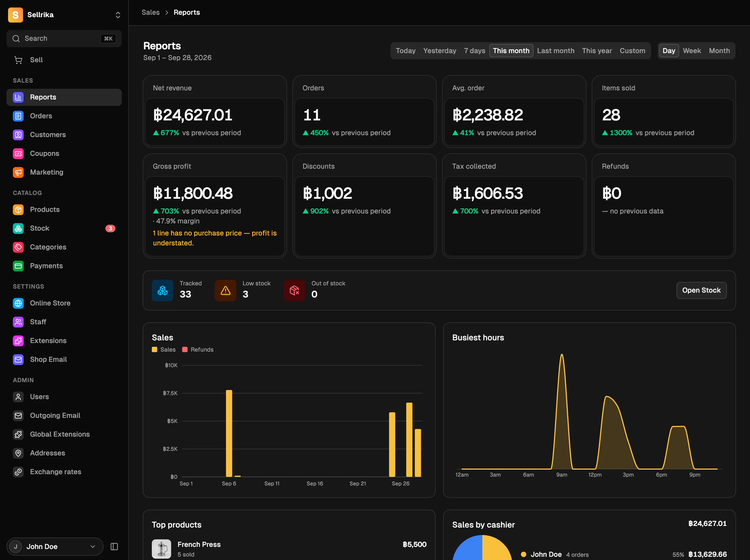Select the Yesterday range tab
Image resolution: width=750 pixels, height=560 pixels.
pos(439,51)
